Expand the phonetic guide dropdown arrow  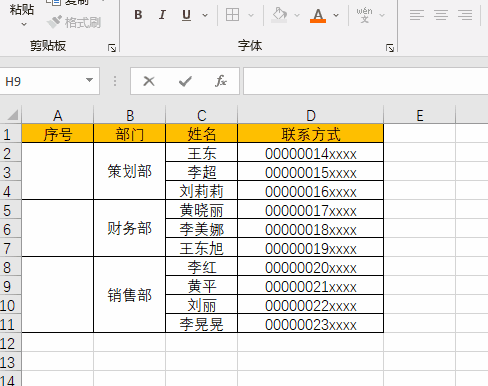pyautogui.click(x=382, y=15)
